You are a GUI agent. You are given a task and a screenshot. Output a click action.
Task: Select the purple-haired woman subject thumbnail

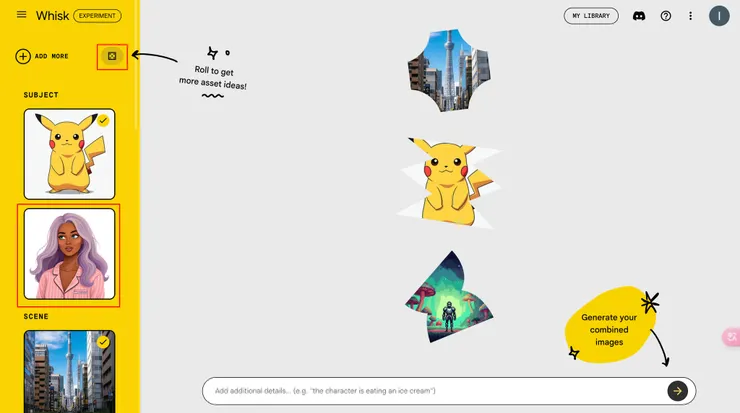tap(69, 254)
